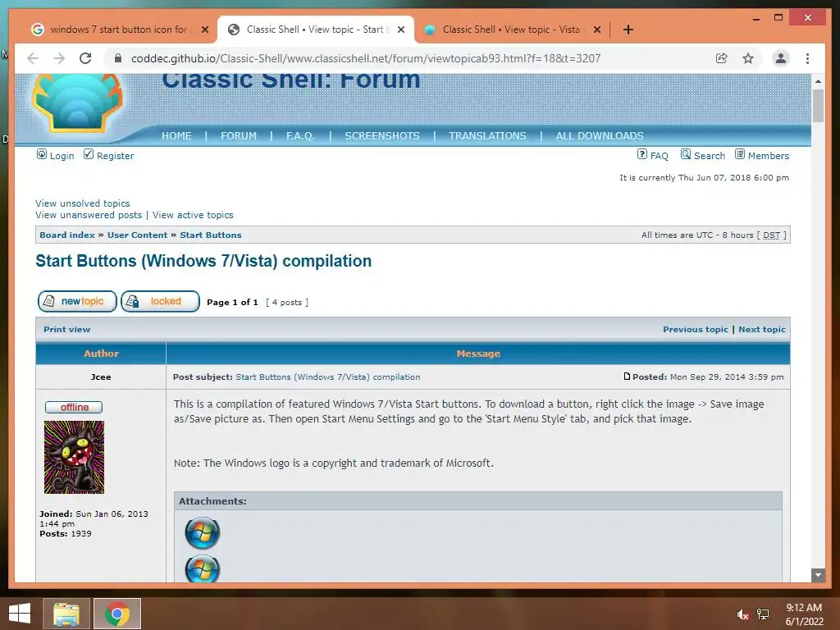The height and width of the screenshot is (630, 840).
Task: Go back using browser back arrow
Action: coord(33,58)
